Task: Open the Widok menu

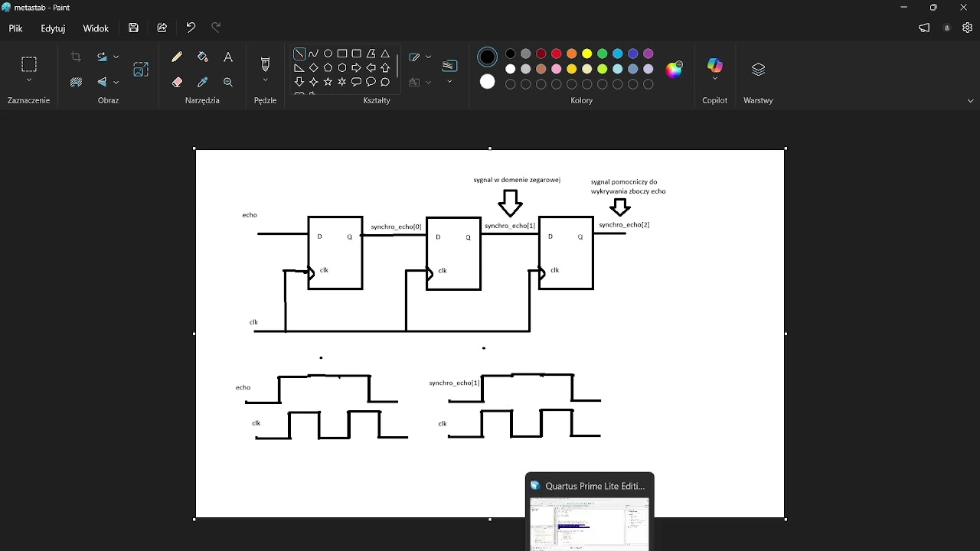Action: point(96,28)
